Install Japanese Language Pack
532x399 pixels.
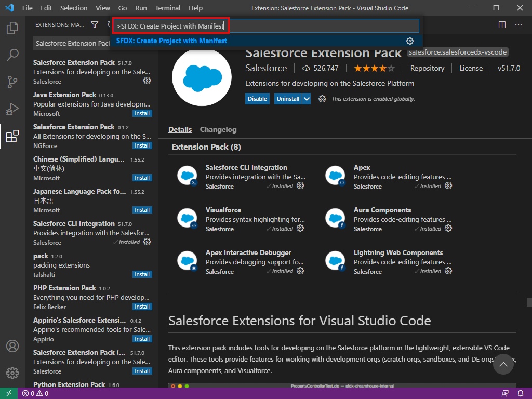[142, 210]
